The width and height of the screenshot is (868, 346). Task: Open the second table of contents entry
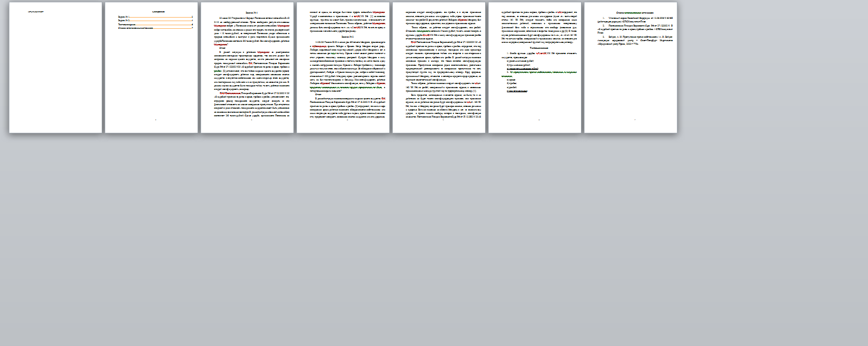pyautogui.click(x=155, y=21)
